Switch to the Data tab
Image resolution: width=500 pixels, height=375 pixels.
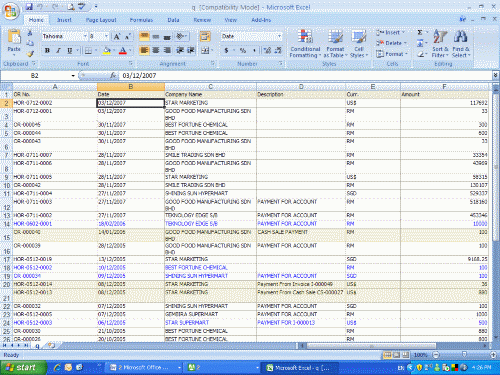coord(173,20)
